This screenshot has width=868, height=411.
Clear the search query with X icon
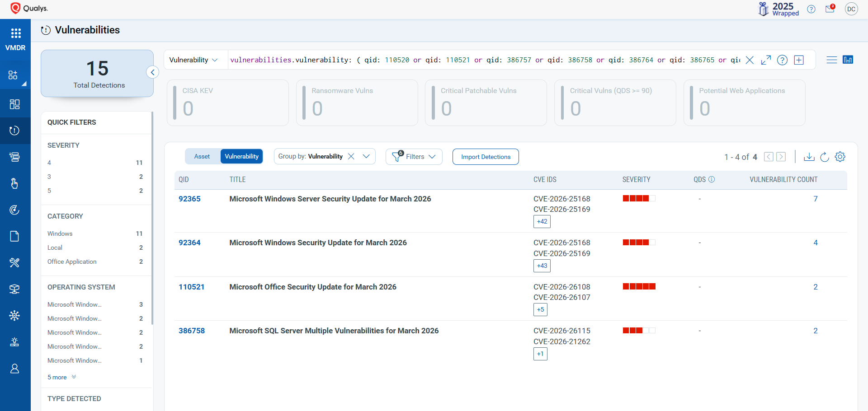pyautogui.click(x=750, y=60)
